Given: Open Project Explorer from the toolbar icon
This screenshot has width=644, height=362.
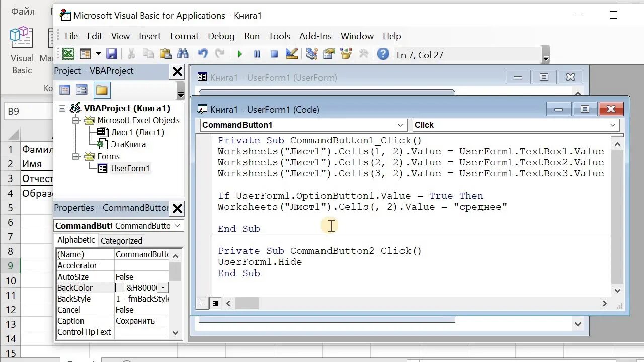Looking at the screenshot, I should click(x=311, y=54).
